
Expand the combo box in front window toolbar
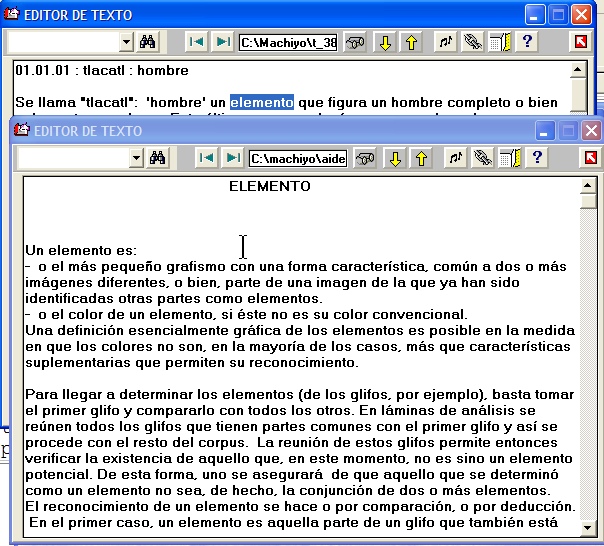coord(136,158)
